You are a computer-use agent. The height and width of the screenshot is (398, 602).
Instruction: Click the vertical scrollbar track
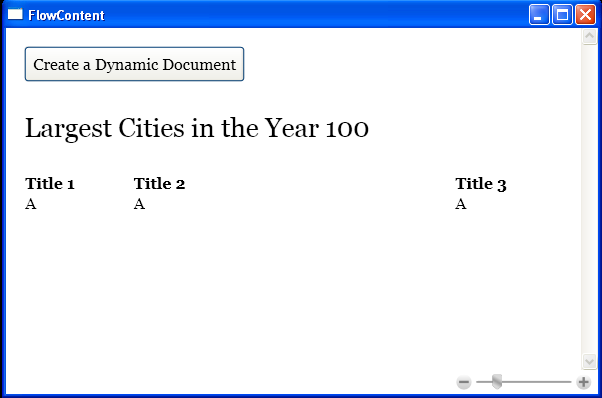click(x=589, y=199)
